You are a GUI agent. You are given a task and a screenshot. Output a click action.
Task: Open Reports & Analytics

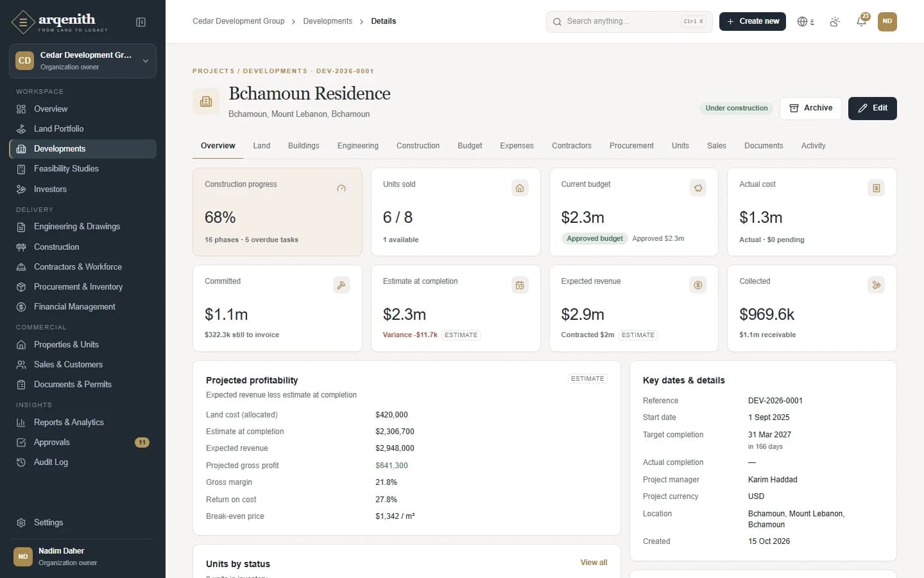(83, 422)
